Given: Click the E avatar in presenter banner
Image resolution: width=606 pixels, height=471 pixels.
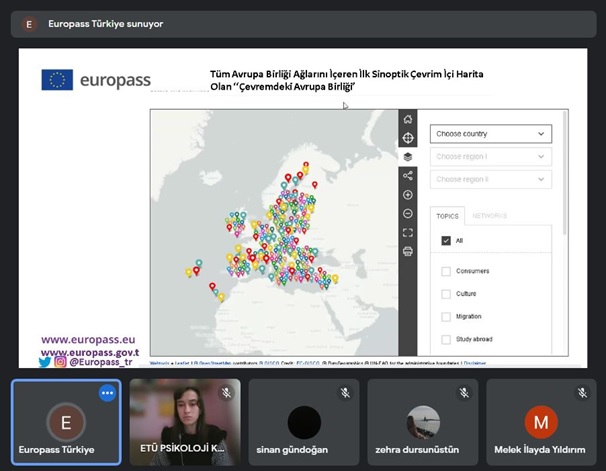Looking at the screenshot, I should [29, 24].
